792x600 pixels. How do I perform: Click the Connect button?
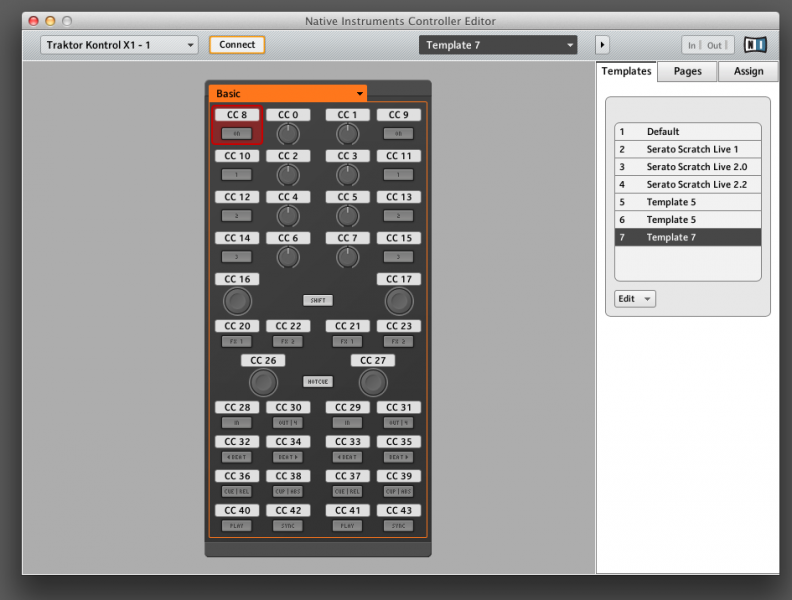click(237, 45)
